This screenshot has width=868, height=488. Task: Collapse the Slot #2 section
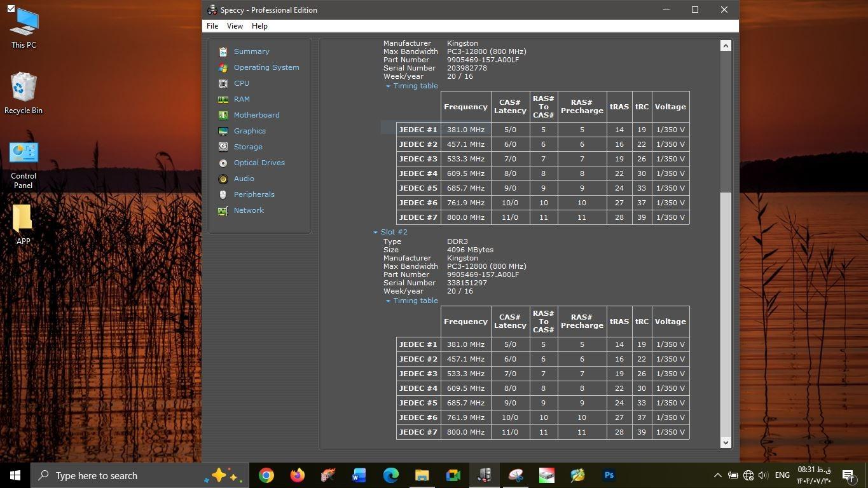375,233
